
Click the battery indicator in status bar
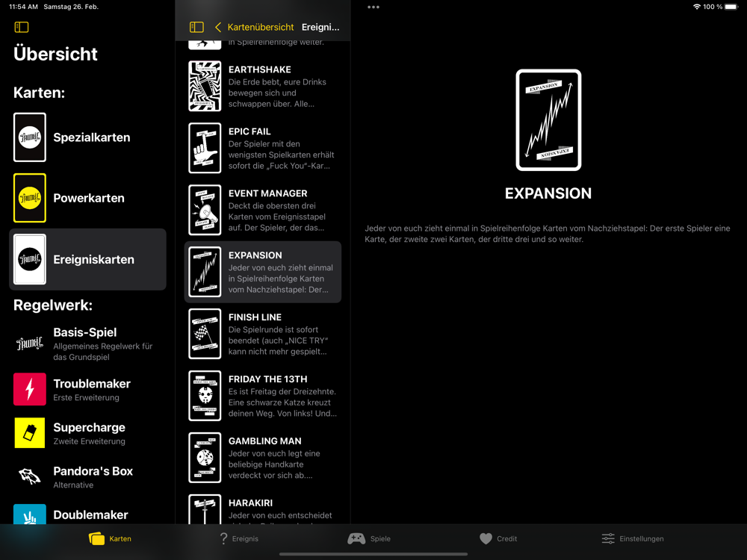coord(731,7)
